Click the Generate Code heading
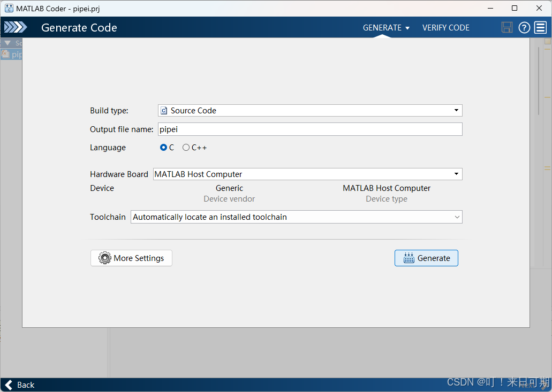The image size is (552, 392). tap(79, 28)
